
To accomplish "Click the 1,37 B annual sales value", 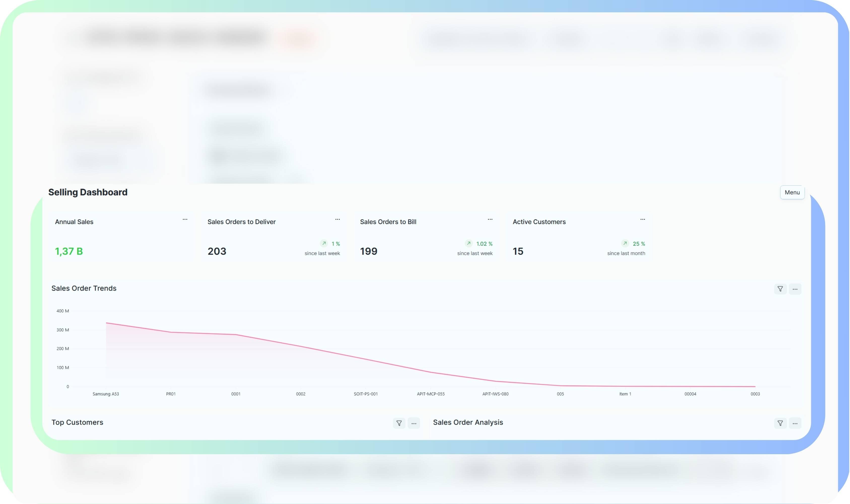I will [69, 251].
